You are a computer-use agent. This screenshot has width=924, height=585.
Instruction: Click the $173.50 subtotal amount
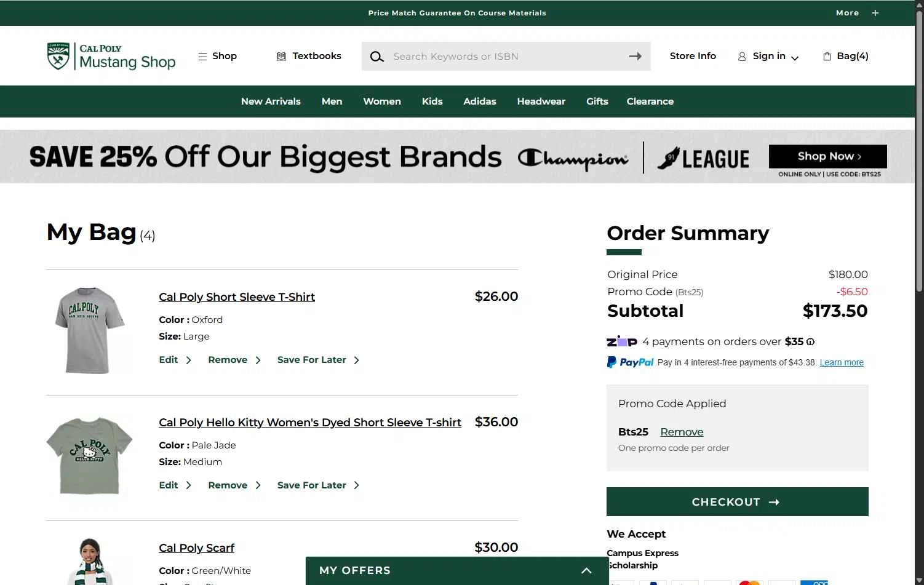(835, 311)
